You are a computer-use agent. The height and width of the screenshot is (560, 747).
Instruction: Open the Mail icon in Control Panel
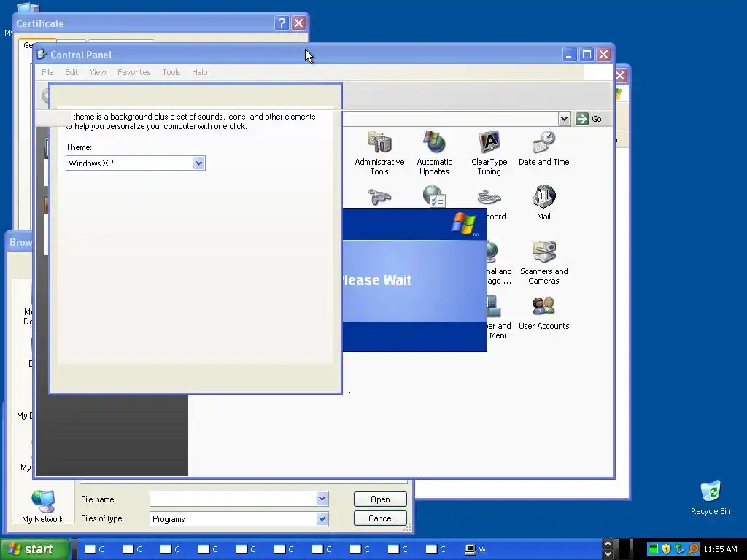click(x=543, y=203)
